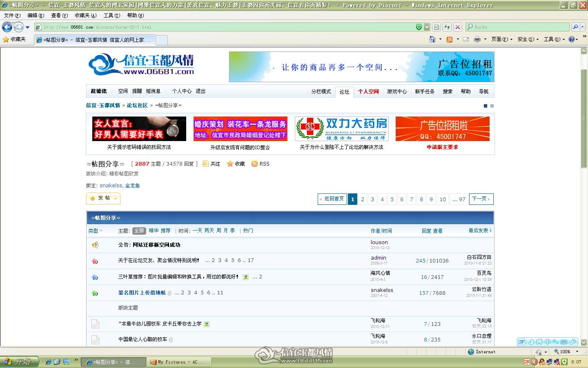588x368 pixels.
Task: Click the browser Back arrow button
Action: 7,27
